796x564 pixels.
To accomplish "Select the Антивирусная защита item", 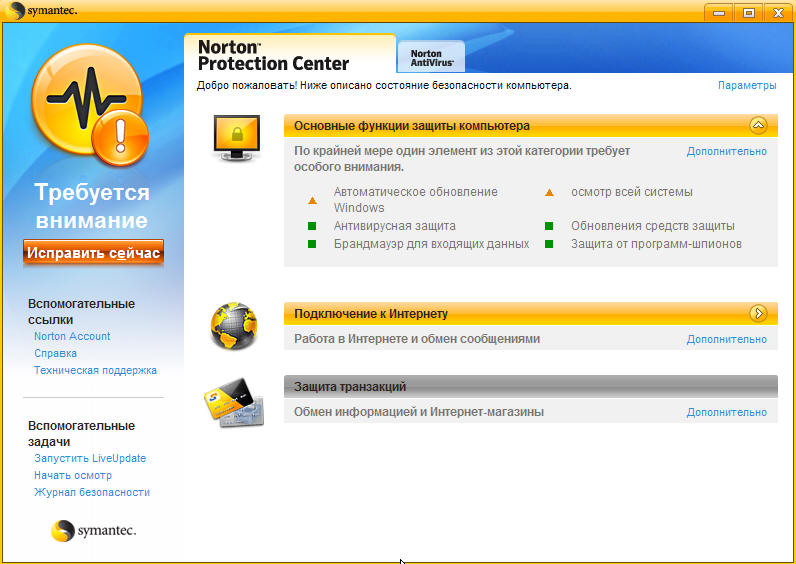I will click(394, 226).
